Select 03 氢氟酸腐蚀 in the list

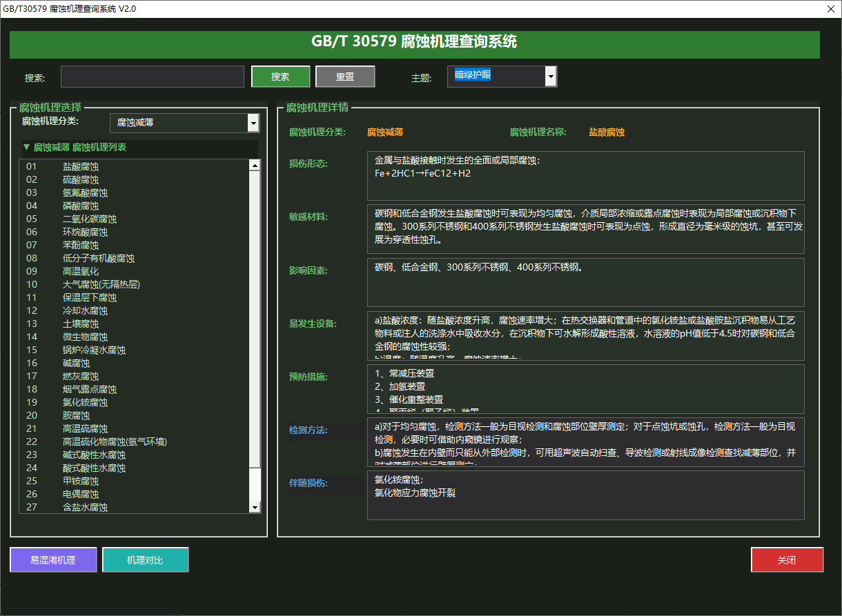click(135, 192)
